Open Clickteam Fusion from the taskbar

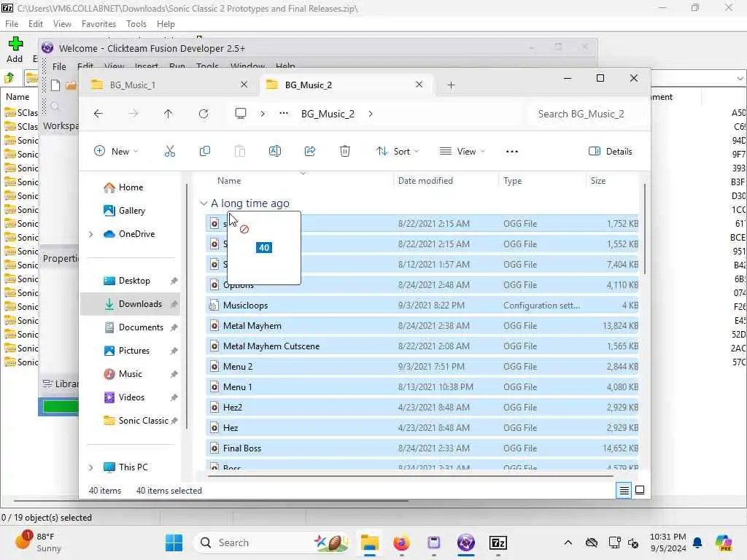point(466,542)
